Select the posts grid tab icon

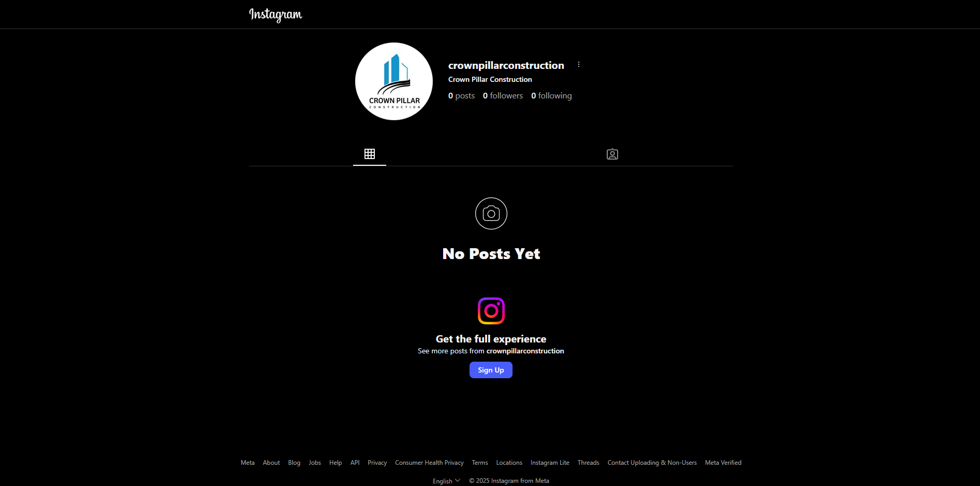[x=370, y=154]
